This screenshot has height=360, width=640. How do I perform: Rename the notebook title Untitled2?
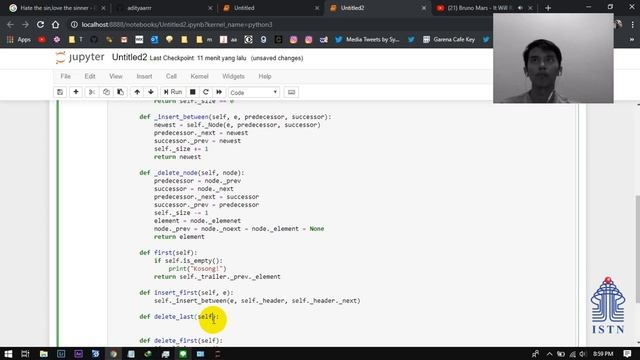coord(129,58)
